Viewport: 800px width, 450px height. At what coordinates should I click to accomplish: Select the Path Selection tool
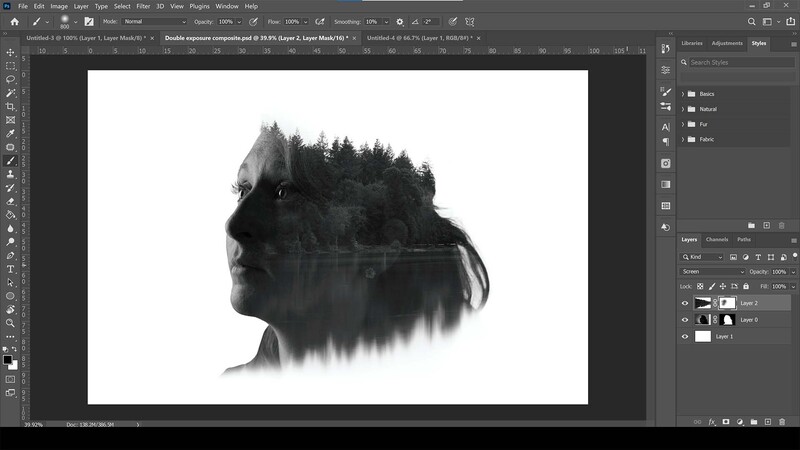click(10, 282)
